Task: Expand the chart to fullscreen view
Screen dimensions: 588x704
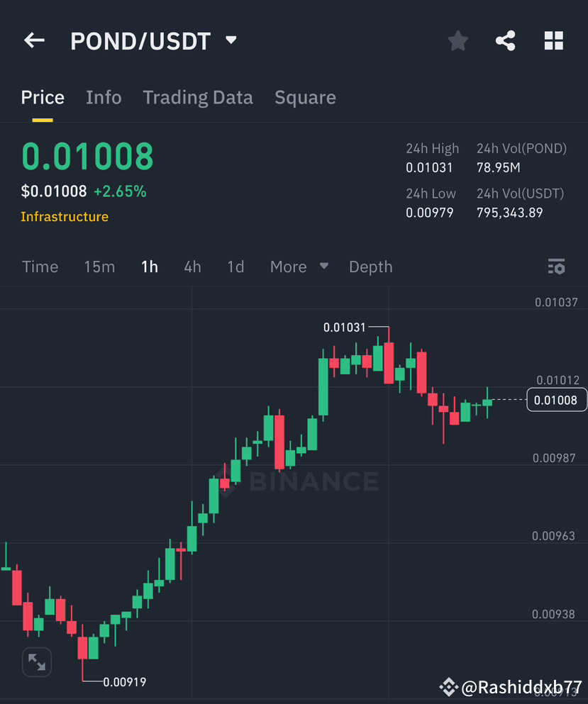Action: [37, 661]
